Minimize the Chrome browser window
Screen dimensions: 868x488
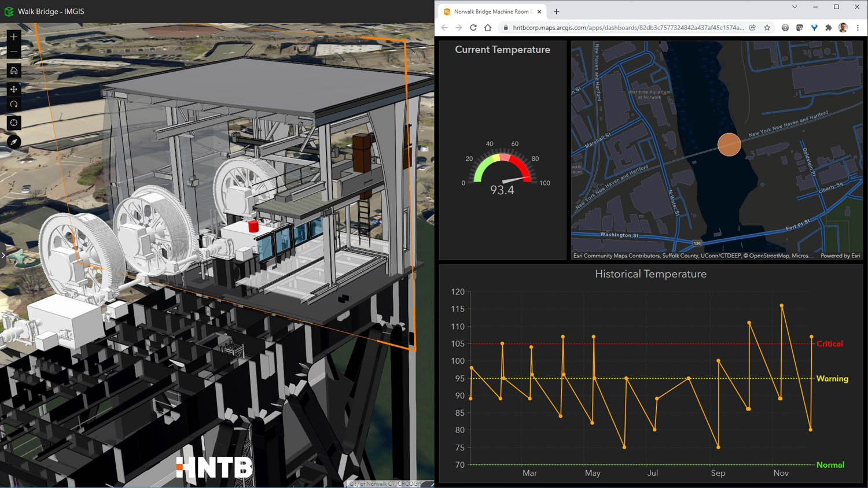[x=815, y=7]
